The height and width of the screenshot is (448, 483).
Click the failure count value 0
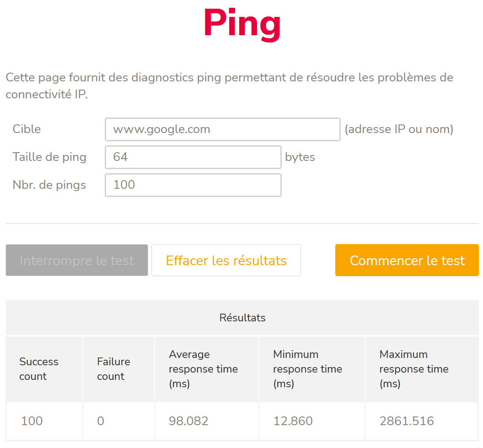[x=101, y=421]
